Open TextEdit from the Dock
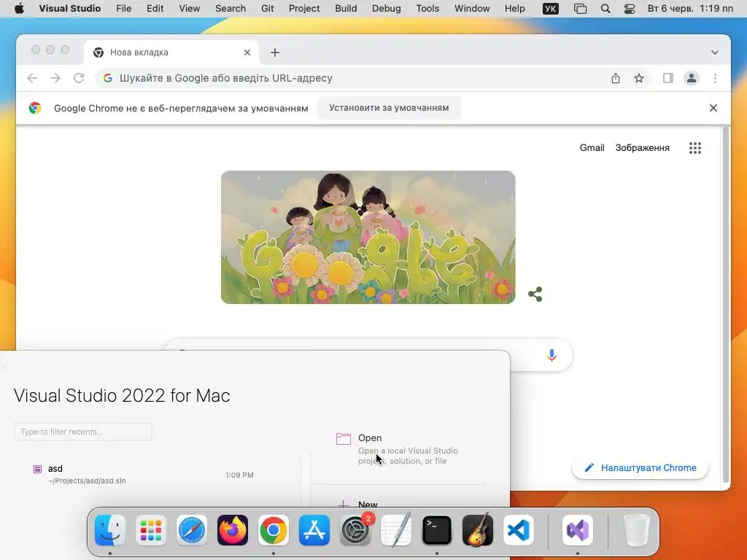The width and height of the screenshot is (747, 560). [396, 530]
